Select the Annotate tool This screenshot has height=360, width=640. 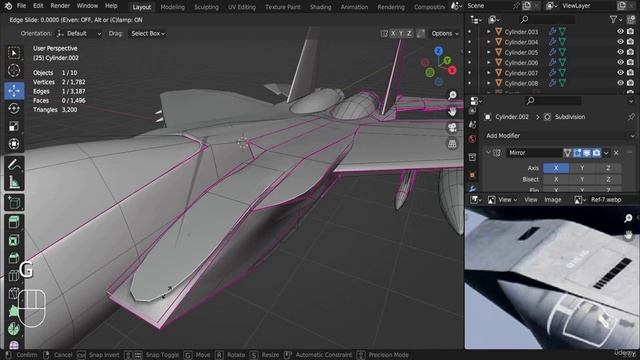pyautogui.click(x=14, y=164)
